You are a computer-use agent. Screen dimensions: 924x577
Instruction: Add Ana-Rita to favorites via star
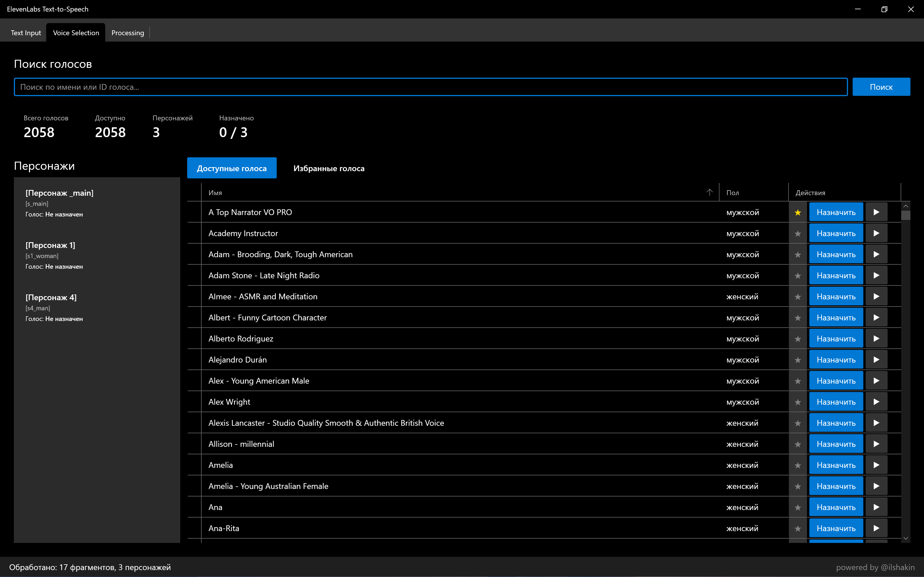797,529
